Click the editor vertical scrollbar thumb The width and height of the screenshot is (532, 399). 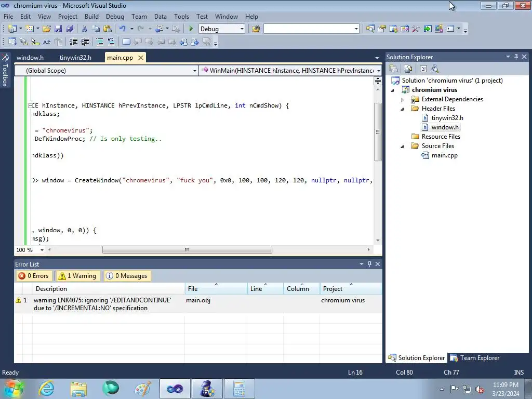[x=378, y=132]
